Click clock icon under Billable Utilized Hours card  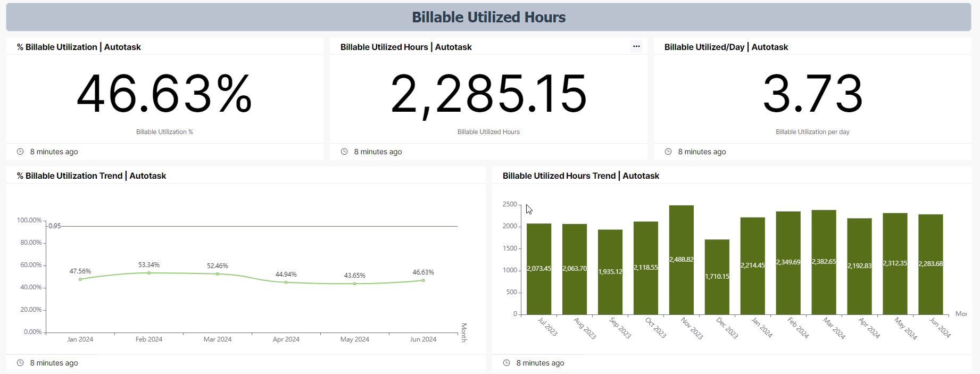click(x=344, y=152)
